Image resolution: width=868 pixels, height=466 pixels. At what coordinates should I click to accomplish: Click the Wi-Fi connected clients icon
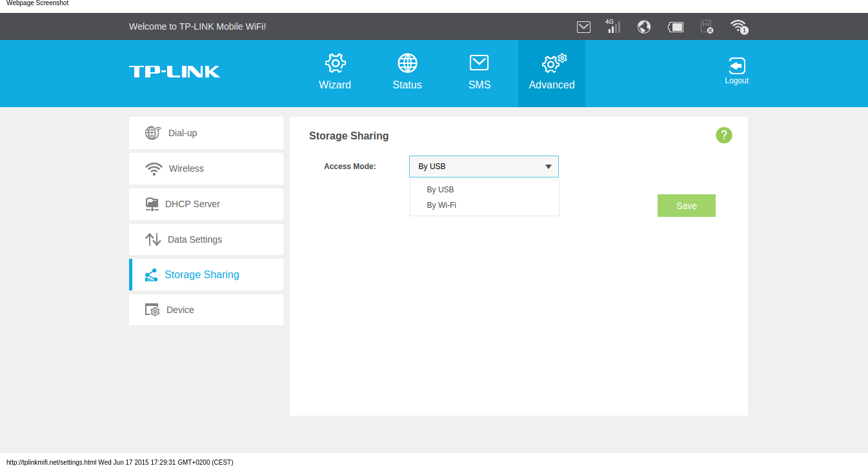pyautogui.click(x=739, y=26)
